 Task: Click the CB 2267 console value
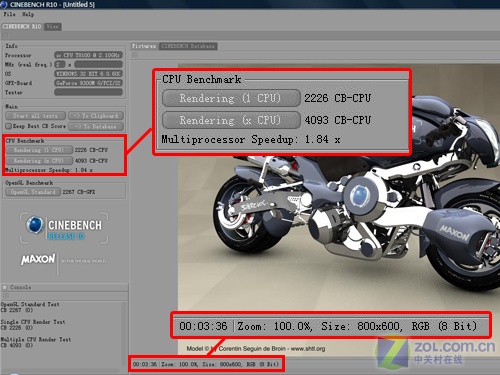(17, 310)
